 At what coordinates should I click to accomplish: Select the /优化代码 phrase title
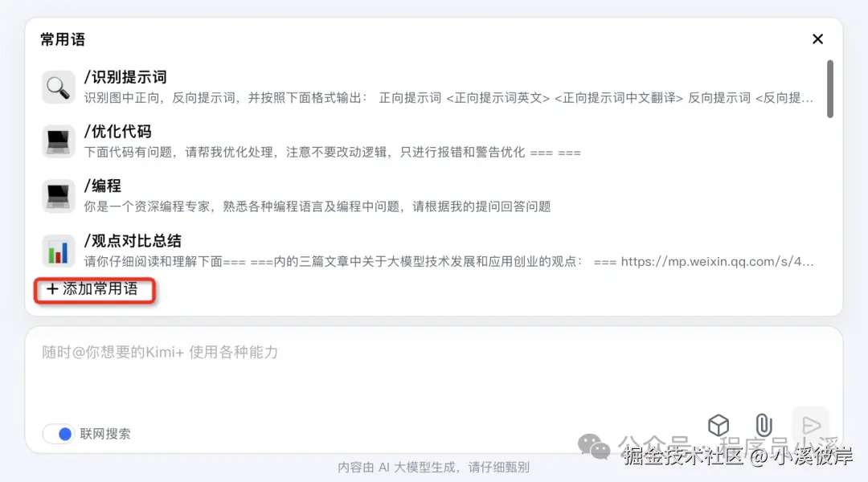[117, 131]
